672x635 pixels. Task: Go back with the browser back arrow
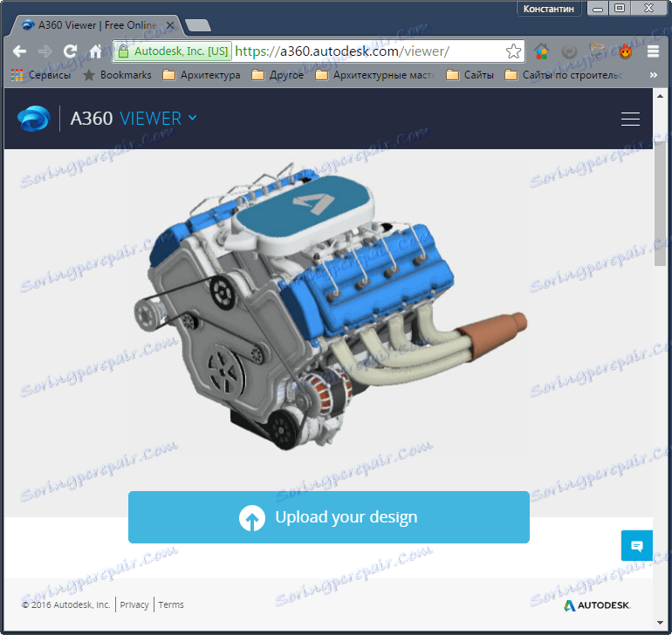click(x=19, y=51)
